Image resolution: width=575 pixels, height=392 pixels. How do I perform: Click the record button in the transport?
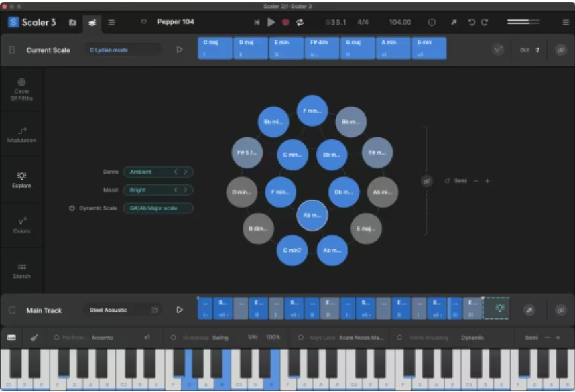tap(285, 21)
